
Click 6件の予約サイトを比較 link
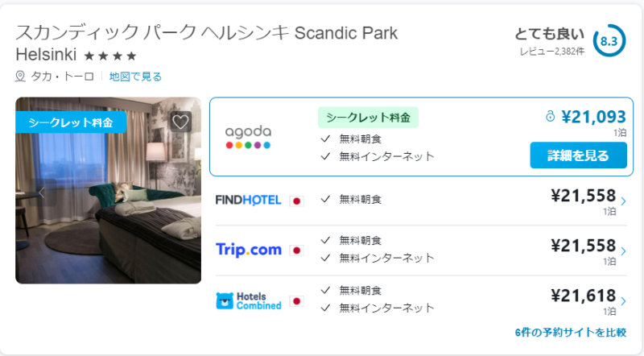(x=571, y=332)
